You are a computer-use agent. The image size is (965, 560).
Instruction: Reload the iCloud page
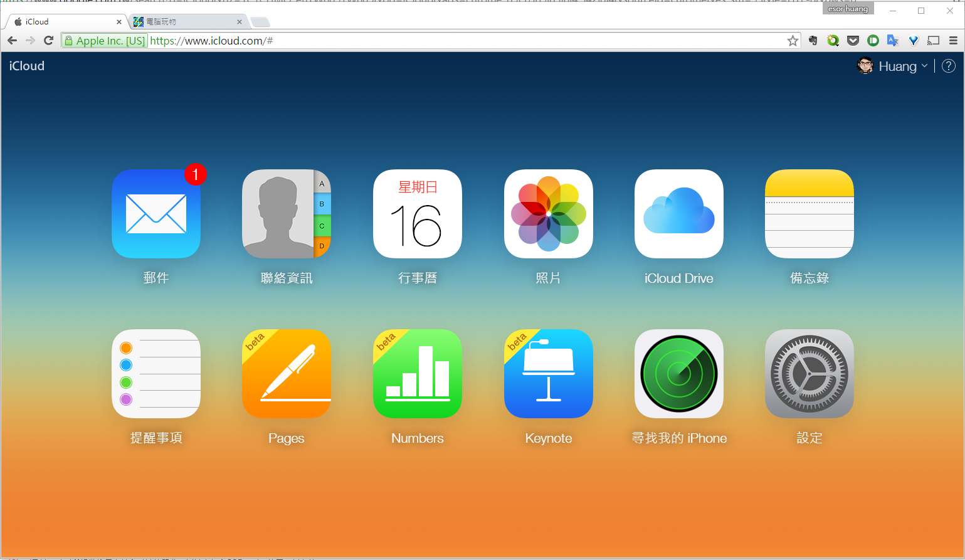click(48, 41)
